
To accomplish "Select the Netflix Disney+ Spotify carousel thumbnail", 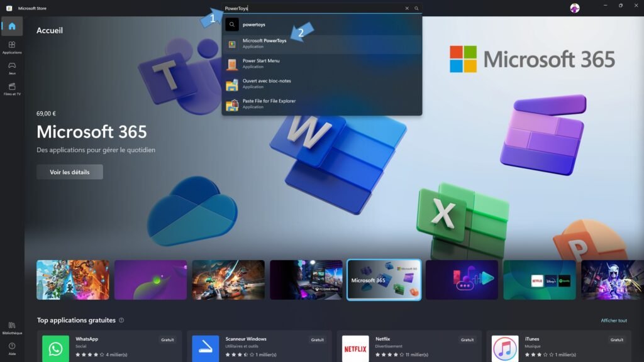I will click(x=540, y=280).
